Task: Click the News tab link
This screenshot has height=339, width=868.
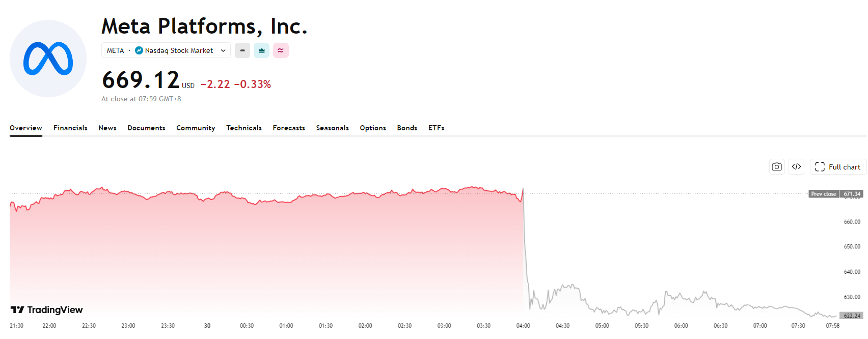Action: [x=107, y=128]
